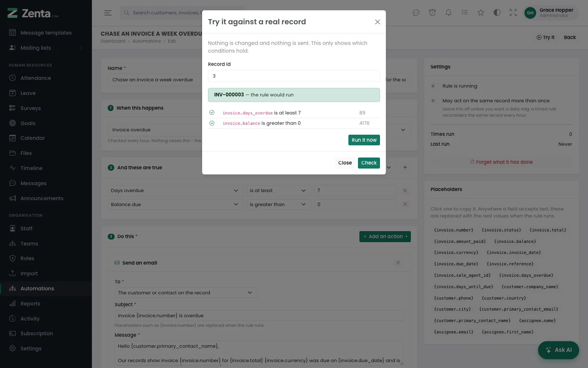Click the Announcements megaphone icon
This screenshot has width=588, height=368.
[x=12, y=198]
